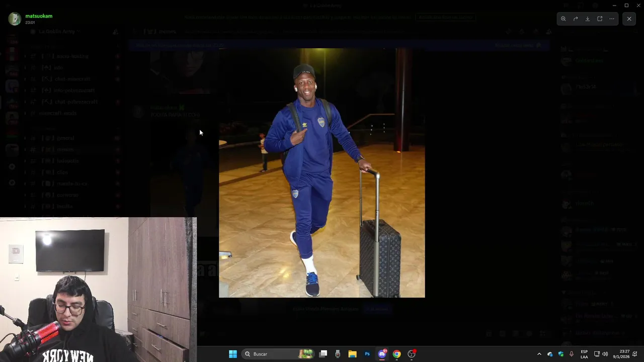The width and height of the screenshot is (644, 362).
Task: Open the round recording app taskbar icon
Action: click(412, 354)
